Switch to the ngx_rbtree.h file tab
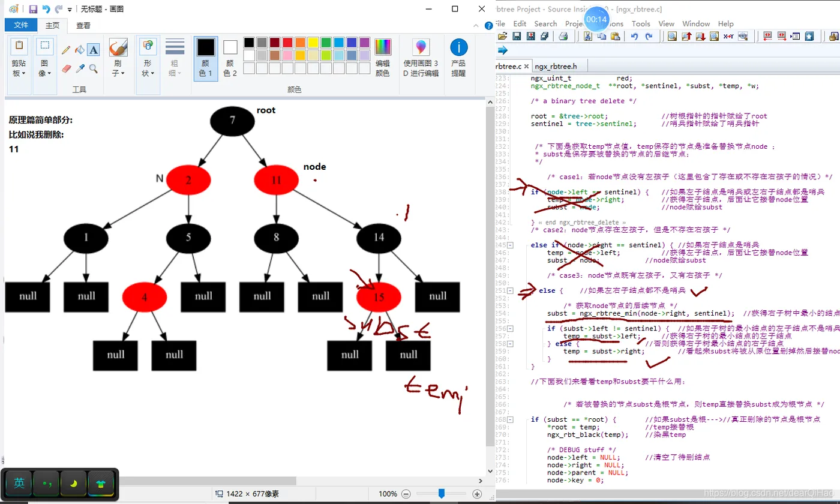 coord(556,67)
